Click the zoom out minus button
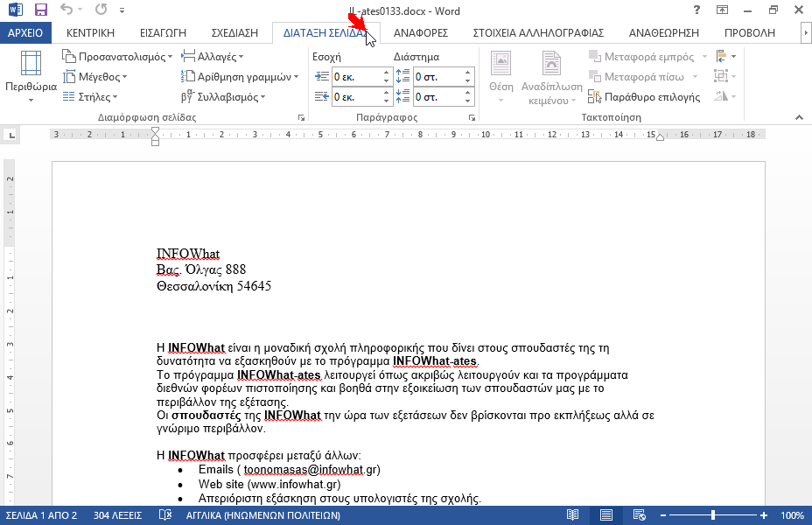This screenshot has width=812, height=525. click(663, 515)
